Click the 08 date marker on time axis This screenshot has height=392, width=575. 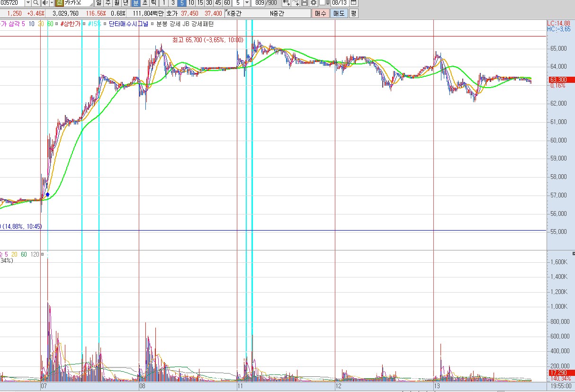(142, 386)
